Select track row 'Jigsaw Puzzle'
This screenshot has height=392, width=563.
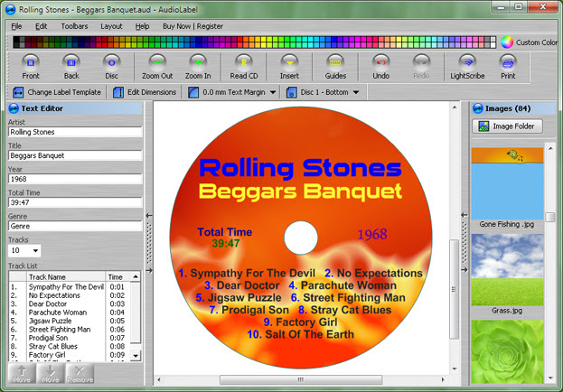coord(70,321)
